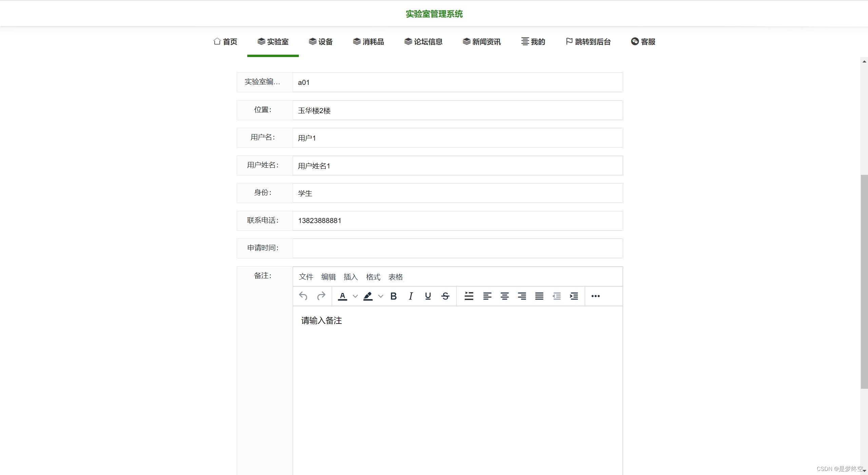Viewport: 868px width, 475px height.
Task: Open the 文件 menu in the editor
Action: (x=306, y=277)
